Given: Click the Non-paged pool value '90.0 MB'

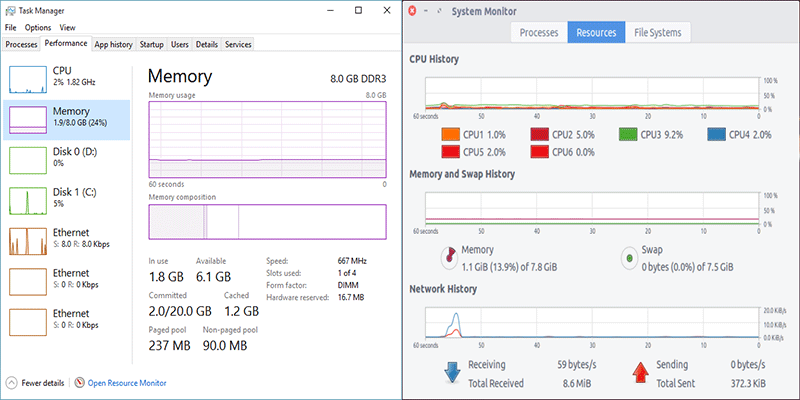Looking at the screenshot, I should click(x=225, y=345).
